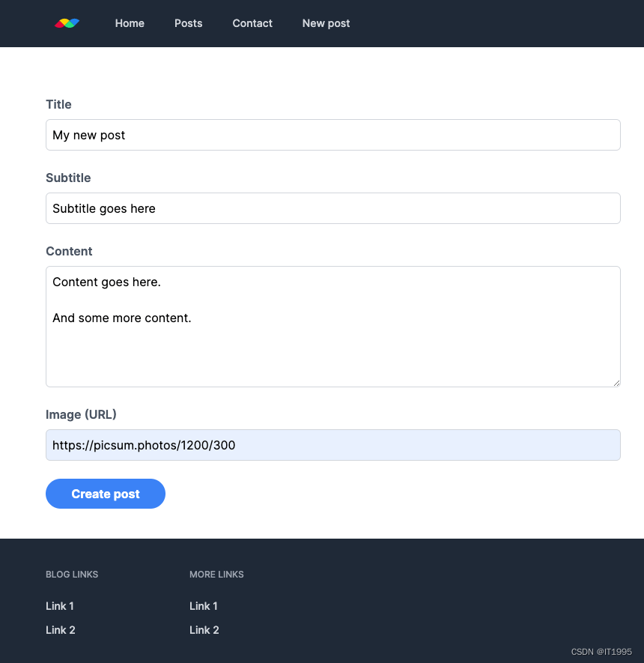Select the Image (URL) input field
Screen dimensions: 644x663
[x=332, y=445]
